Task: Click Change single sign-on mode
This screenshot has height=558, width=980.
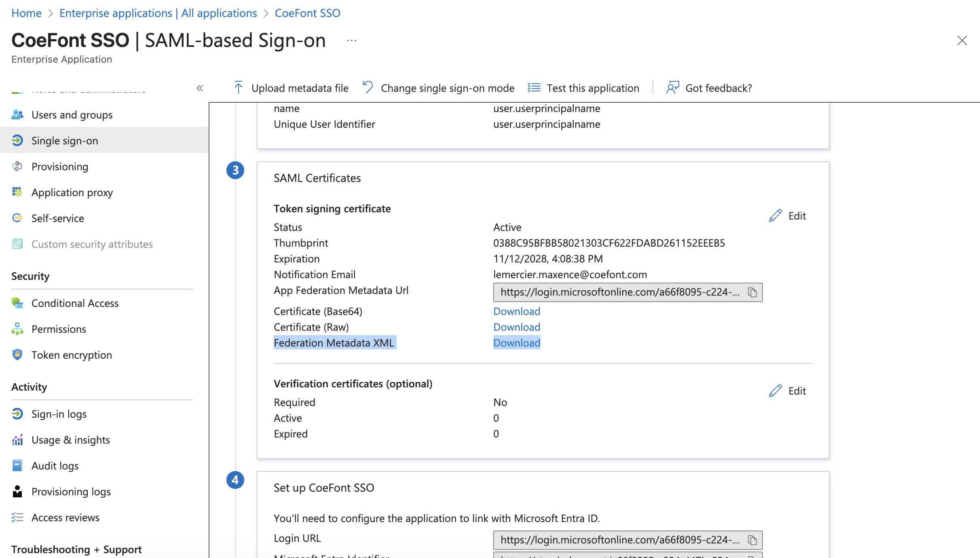Action: [439, 88]
